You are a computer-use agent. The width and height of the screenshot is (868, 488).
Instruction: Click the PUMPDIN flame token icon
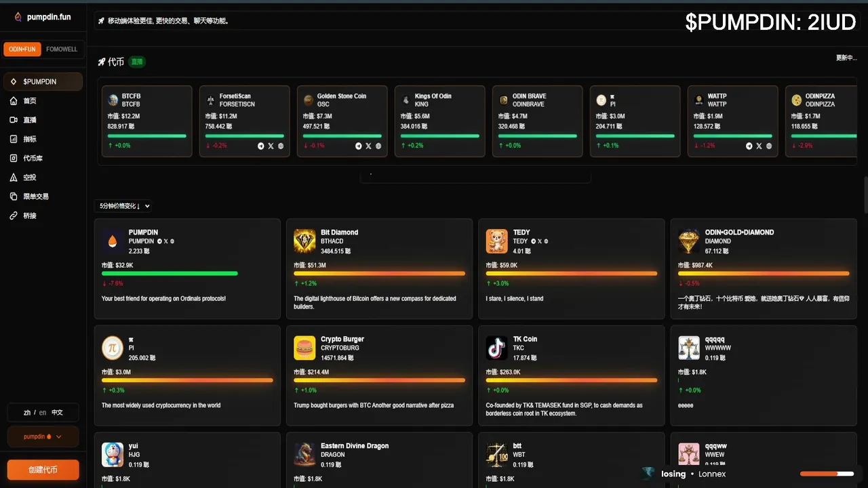pos(113,241)
